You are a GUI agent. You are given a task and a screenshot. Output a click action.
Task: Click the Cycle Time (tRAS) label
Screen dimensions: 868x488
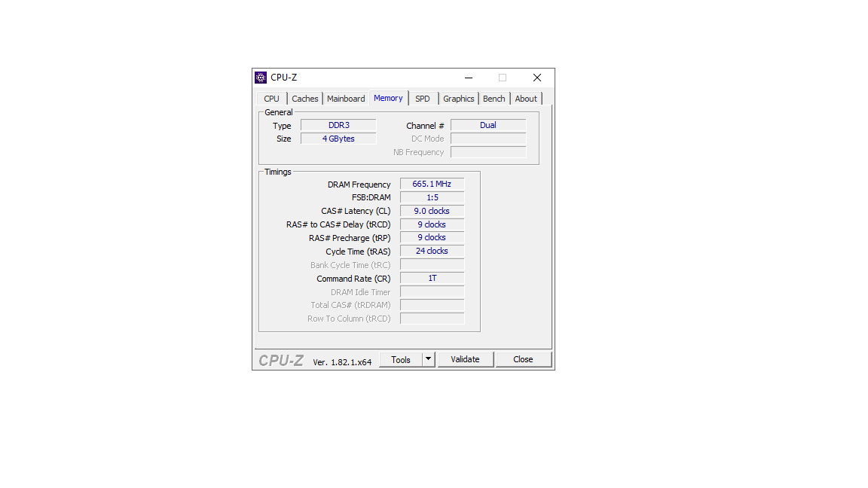(x=358, y=252)
